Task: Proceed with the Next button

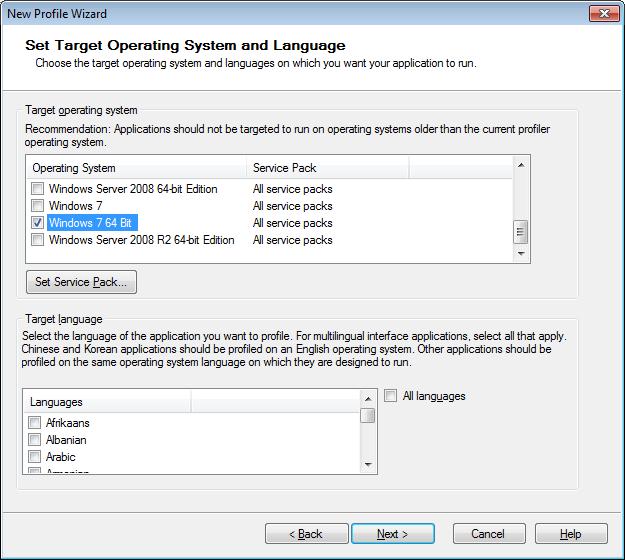Action: [x=393, y=534]
